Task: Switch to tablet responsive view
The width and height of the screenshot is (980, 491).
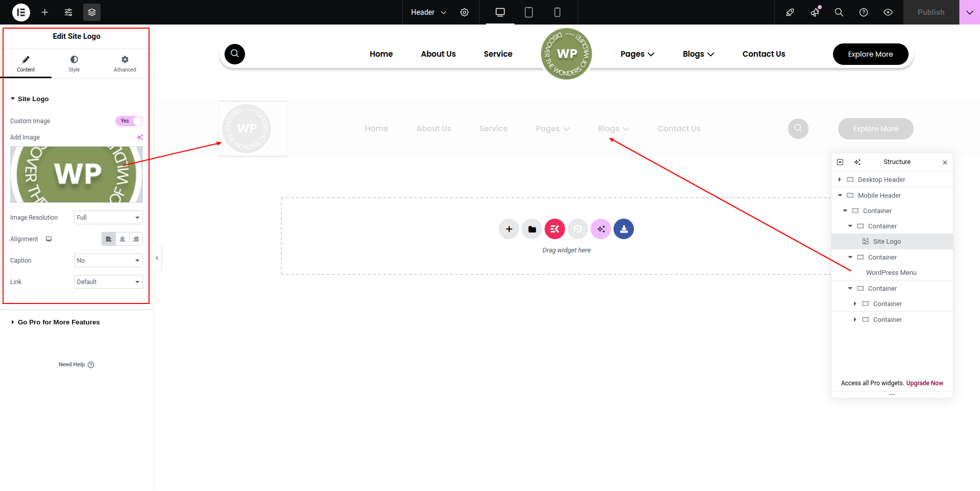Action: (x=529, y=12)
